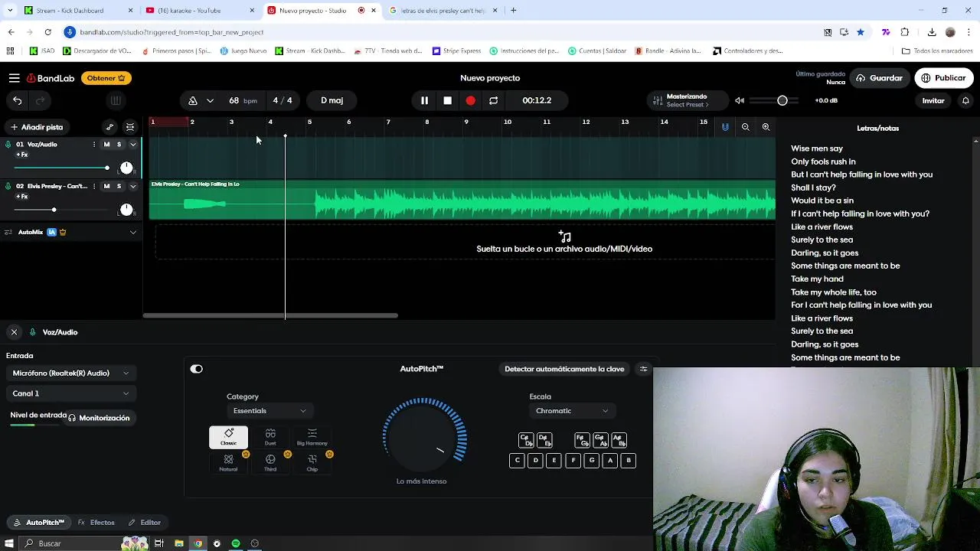Switch to the karaoke - YouTube browser tab

[x=199, y=11]
